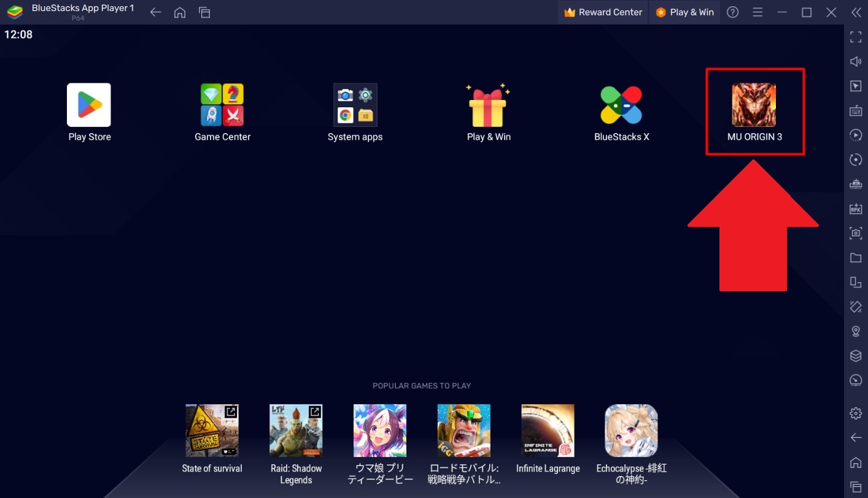Go back using title bar arrow

pos(156,12)
